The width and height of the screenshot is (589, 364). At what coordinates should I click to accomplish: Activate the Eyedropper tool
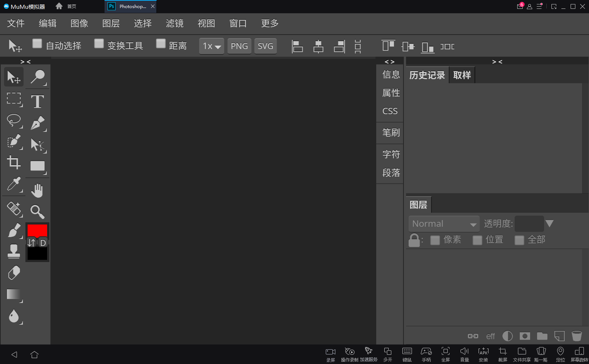(x=14, y=184)
